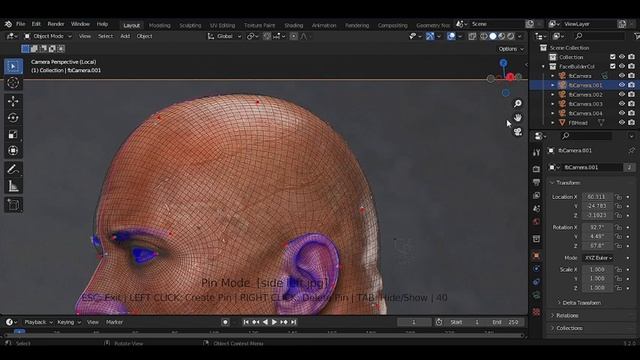Click the pin icon beside fbCamera.001
The image size is (640, 360).
(x=631, y=151)
